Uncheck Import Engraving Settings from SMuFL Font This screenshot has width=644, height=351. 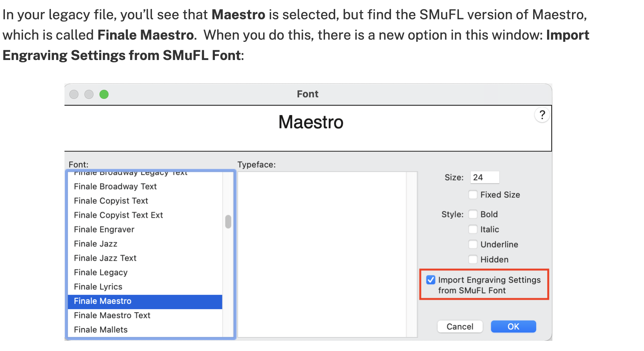[431, 280]
